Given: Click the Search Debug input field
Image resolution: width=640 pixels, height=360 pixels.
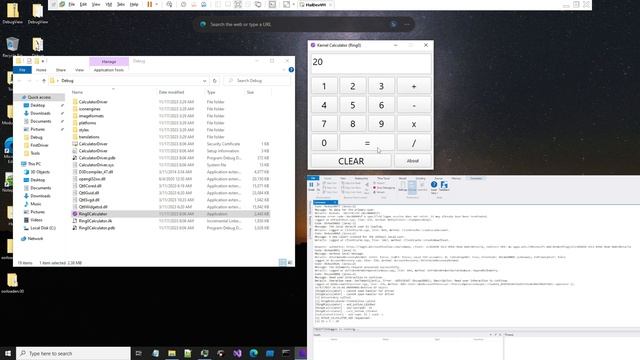Looking at the screenshot, I should (x=258, y=81).
